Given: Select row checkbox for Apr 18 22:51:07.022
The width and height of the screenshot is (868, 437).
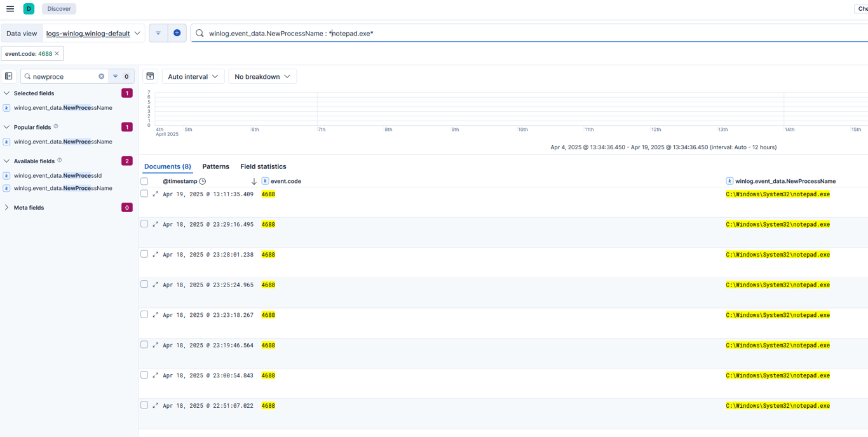Looking at the screenshot, I should [x=144, y=405].
